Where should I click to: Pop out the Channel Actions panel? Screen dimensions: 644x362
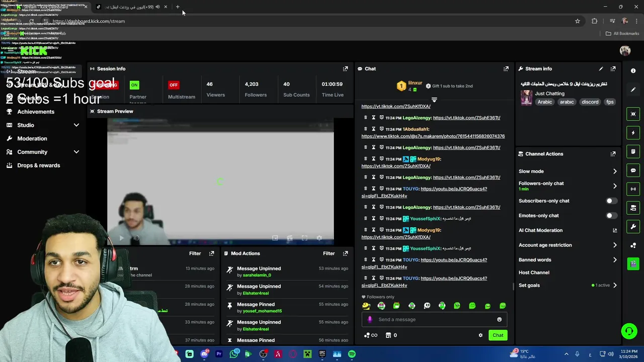(x=613, y=154)
